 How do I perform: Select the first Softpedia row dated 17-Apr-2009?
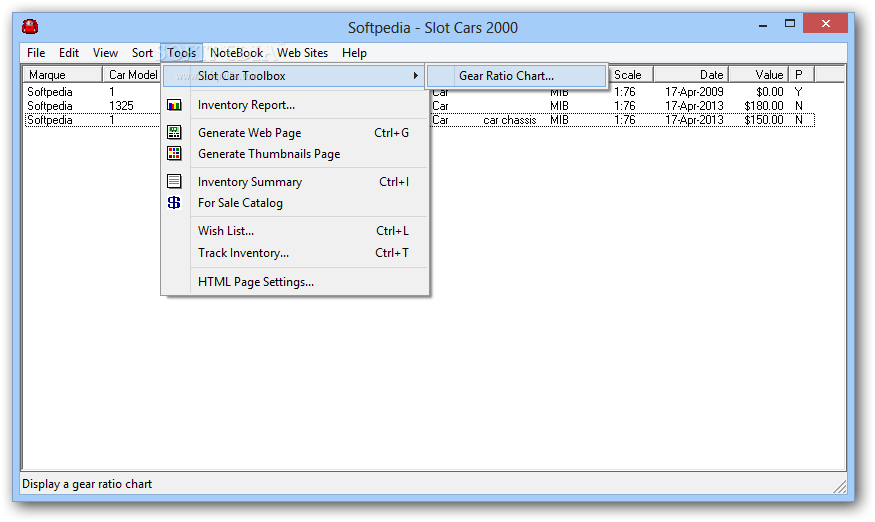(x=420, y=92)
